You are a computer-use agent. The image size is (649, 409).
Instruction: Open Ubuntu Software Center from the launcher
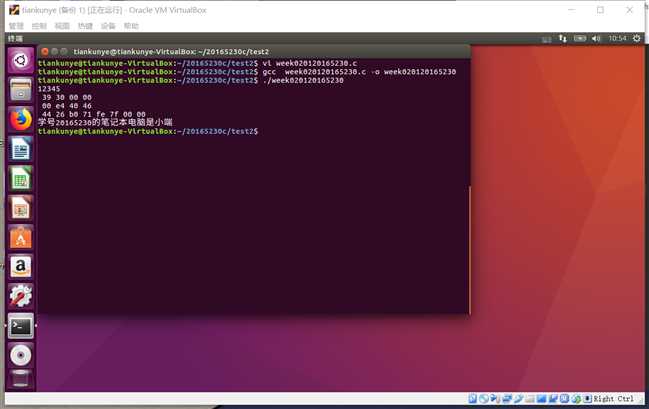[x=20, y=237]
